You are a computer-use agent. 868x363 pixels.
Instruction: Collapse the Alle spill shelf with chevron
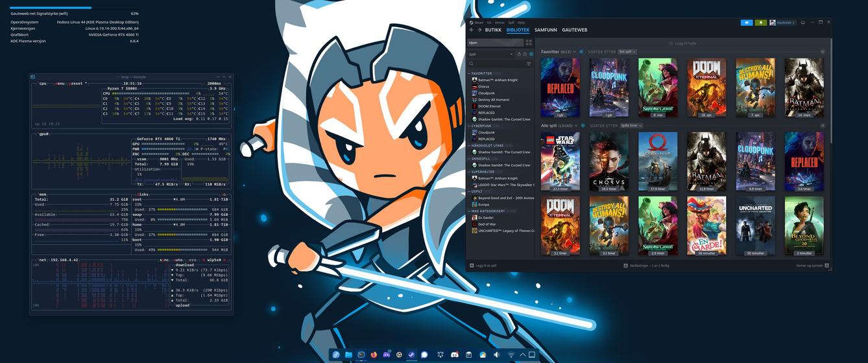(823, 126)
